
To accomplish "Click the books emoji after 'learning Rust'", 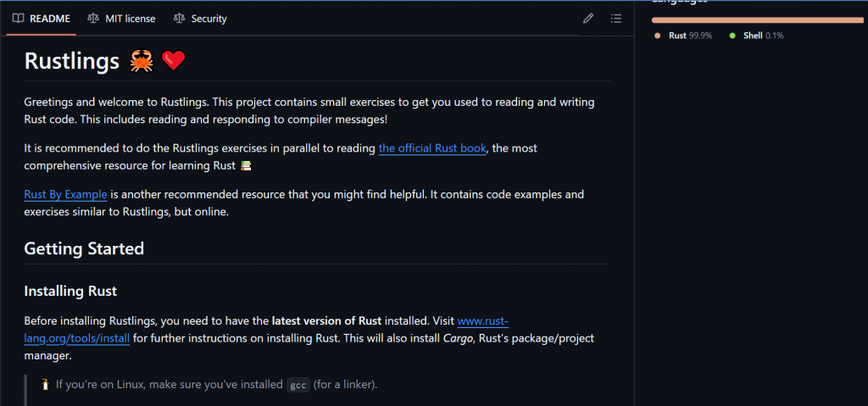I will click(246, 164).
